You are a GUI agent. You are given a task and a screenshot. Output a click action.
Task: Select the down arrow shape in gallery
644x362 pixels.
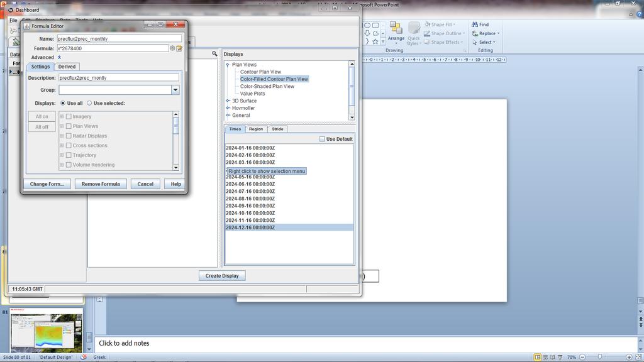367,33
